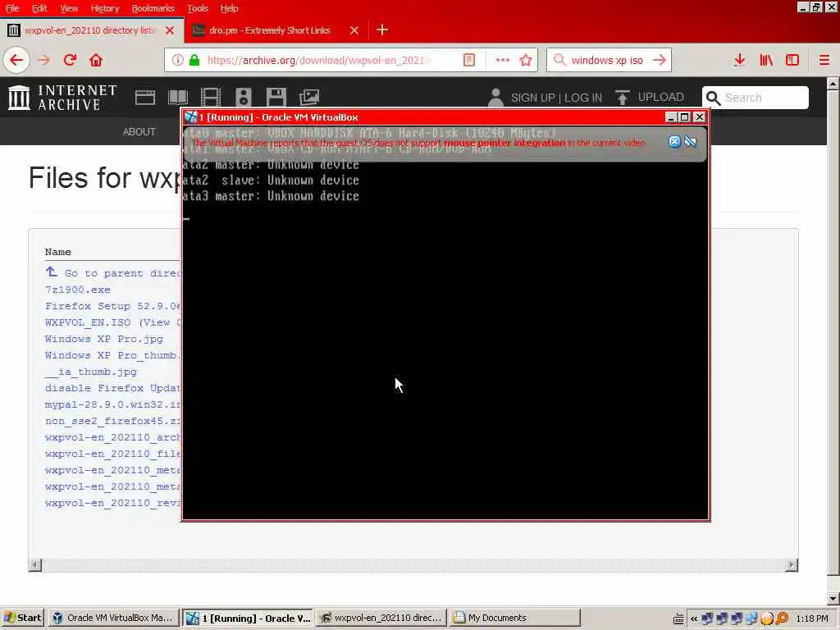This screenshot has width=840, height=630.
Task: Click the browser forward arrow
Action: 43,60
